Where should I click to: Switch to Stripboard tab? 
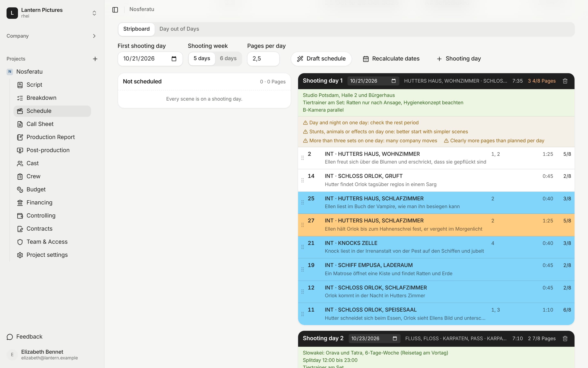tap(136, 29)
